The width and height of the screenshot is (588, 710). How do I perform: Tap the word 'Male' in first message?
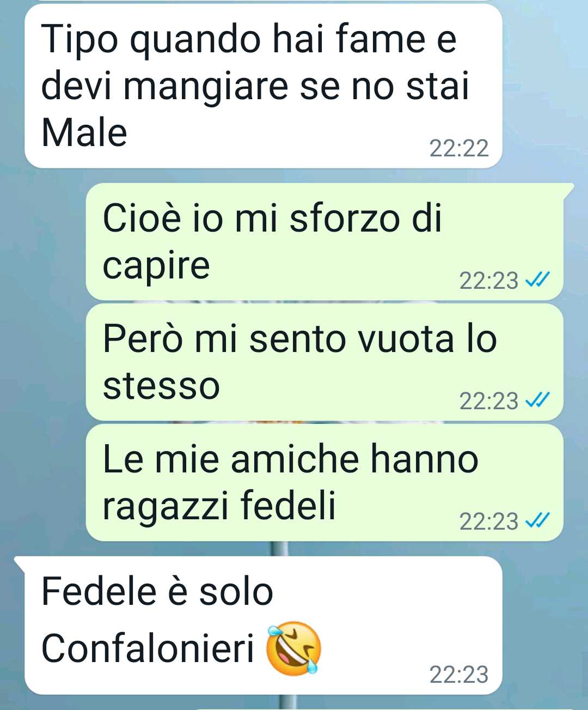click(x=84, y=132)
